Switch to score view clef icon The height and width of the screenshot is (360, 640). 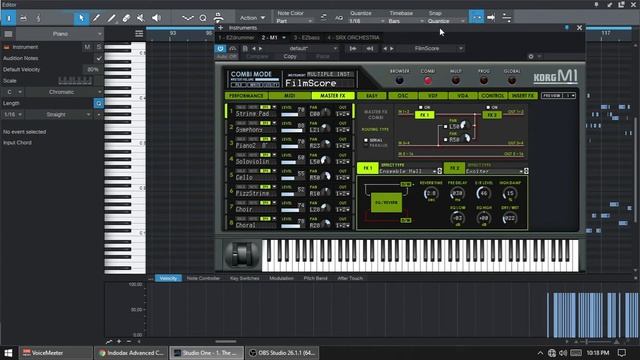pos(38,18)
